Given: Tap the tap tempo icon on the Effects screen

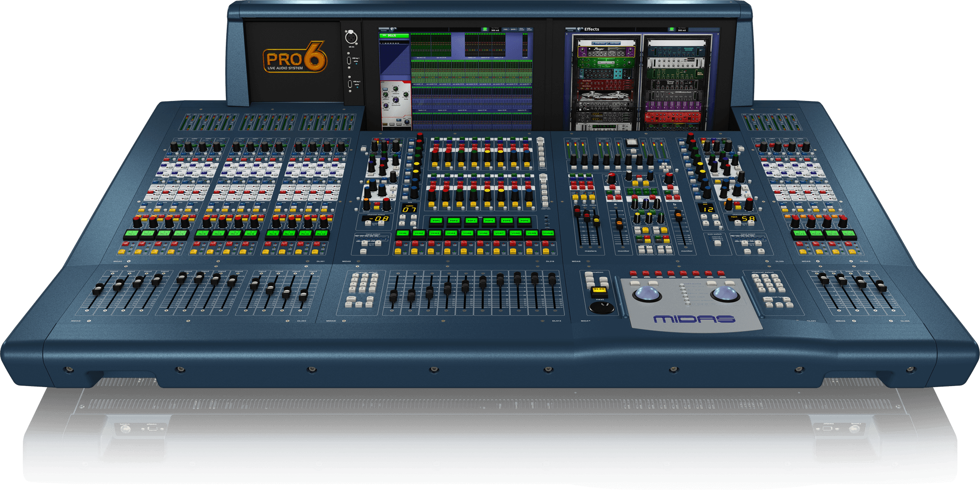Looking at the screenshot, I should tap(672, 29).
